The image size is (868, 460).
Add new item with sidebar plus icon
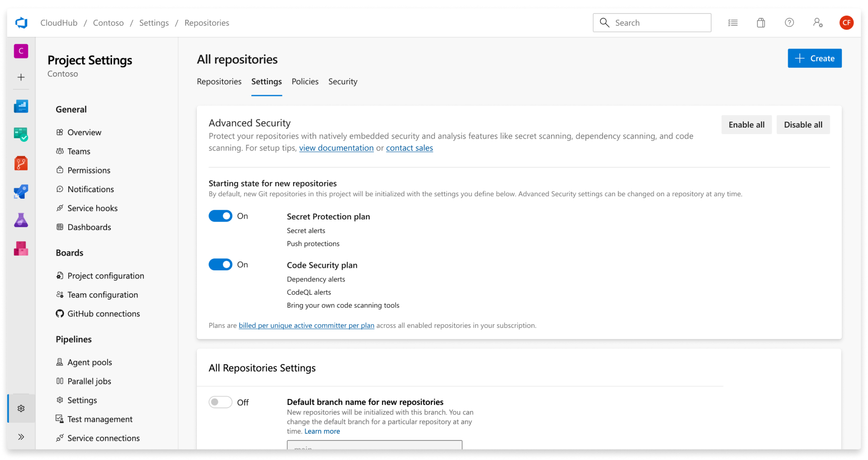click(x=21, y=77)
